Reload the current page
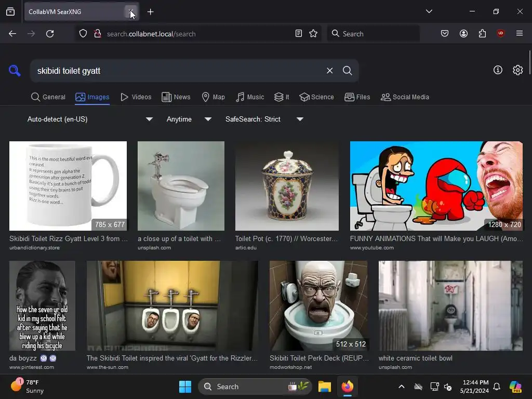 pos(50,34)
